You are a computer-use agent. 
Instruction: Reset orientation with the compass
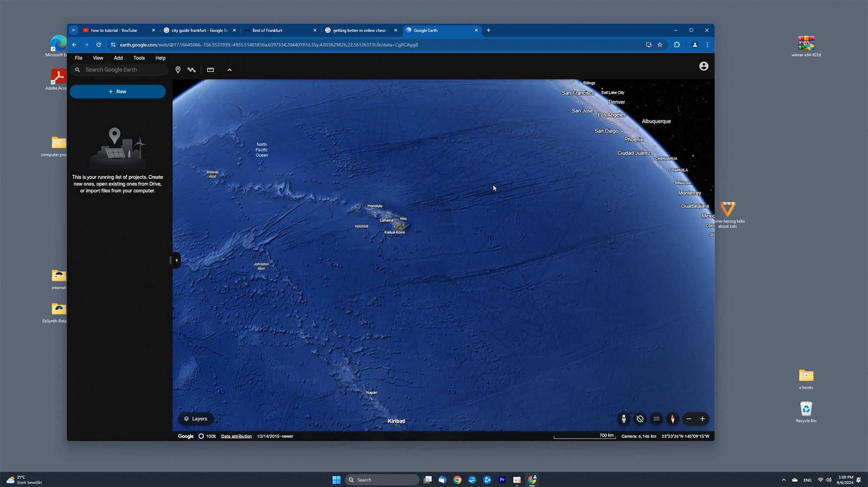point(673,419)
